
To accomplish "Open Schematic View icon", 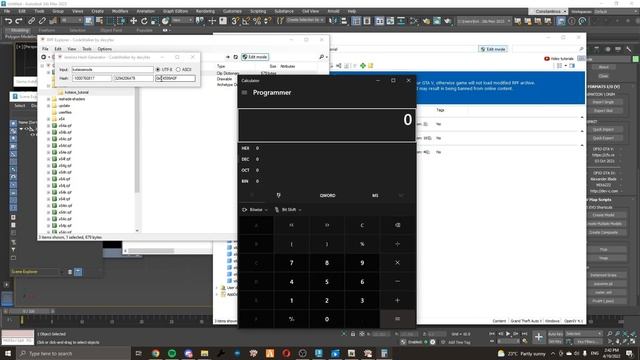I will (402, 20).
